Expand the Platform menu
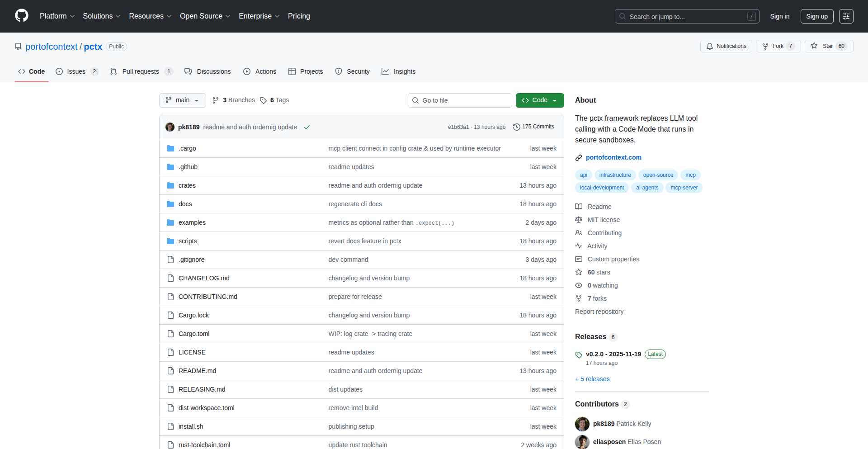The width and height of the screenshot is (868, 449). [57, 16]
